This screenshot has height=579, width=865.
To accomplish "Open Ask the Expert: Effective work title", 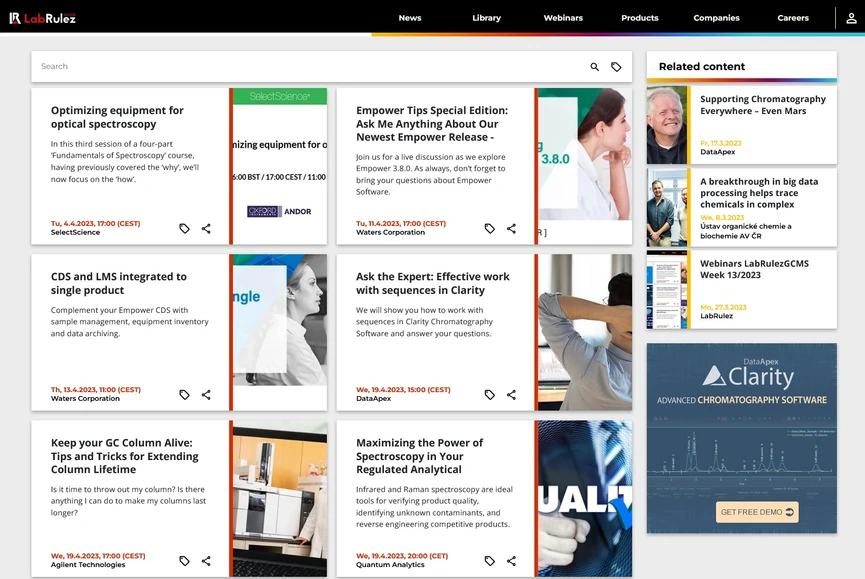I will [432, 283].
